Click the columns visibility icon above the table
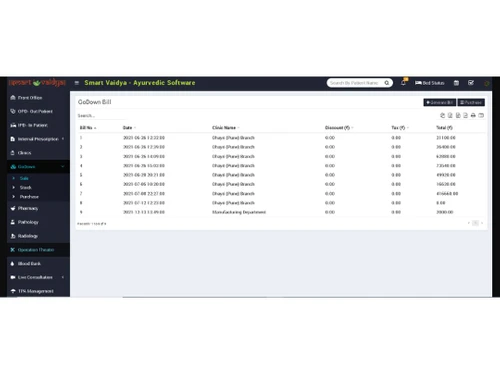The width and height of the screenshot is (500, 375). [x=481, y=115]
